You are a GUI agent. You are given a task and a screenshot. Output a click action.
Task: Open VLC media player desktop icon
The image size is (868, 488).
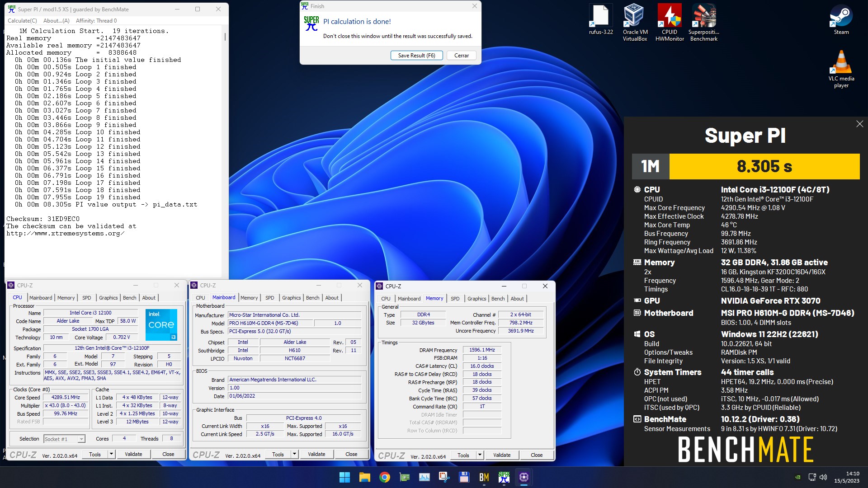841,69
